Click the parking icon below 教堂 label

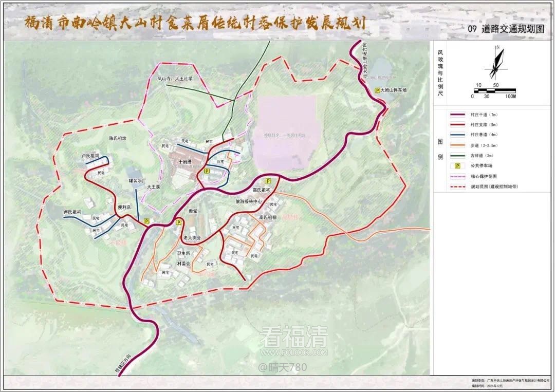coord(179,222)
